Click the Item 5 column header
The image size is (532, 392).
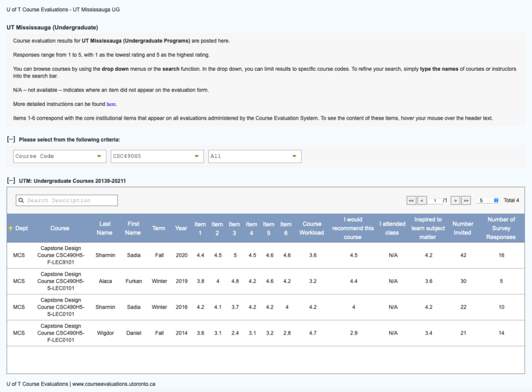269,229
